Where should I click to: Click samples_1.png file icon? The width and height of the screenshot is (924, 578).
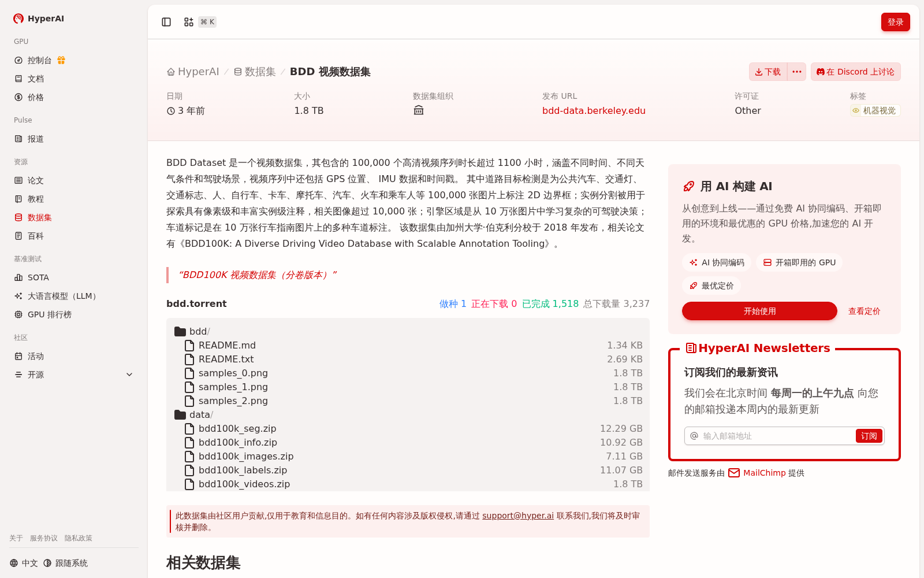click(x=189, y=387)
